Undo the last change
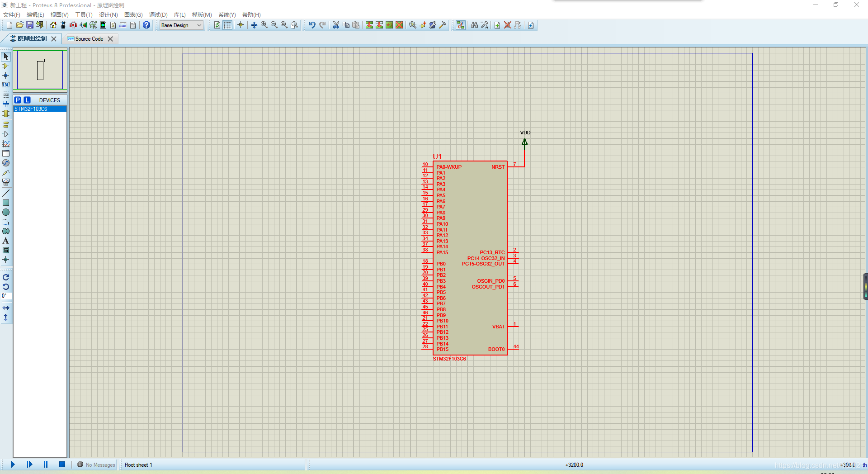868x474 pixels. click(312, 25)
